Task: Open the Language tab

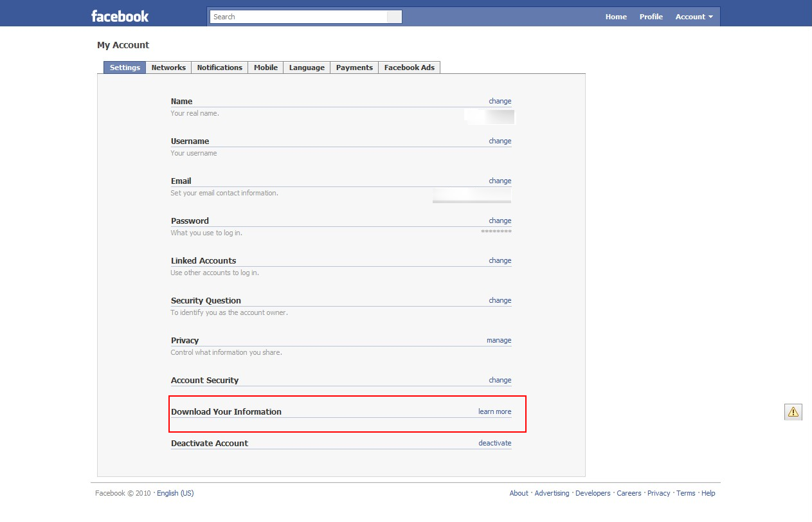Action: (x=307, y=67)
